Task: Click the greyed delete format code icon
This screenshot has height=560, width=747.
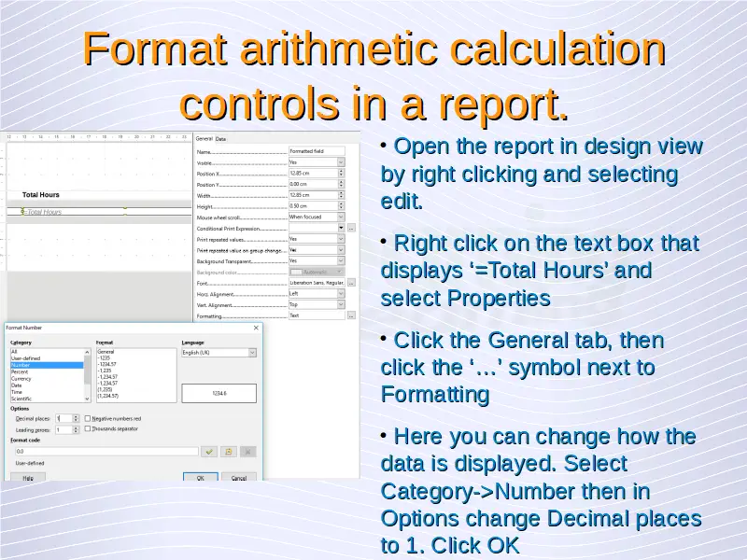Action: coord(247,452)
